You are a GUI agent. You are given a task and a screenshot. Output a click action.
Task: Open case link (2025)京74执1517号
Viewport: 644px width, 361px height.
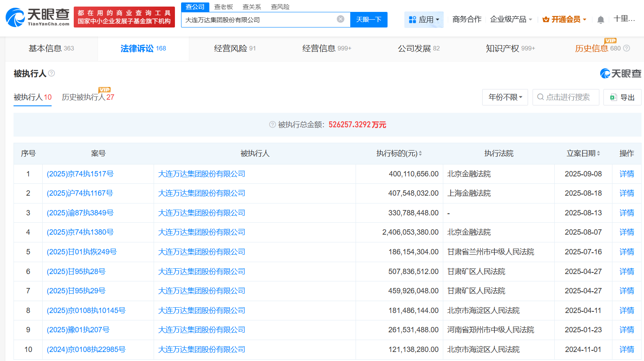point(80,174)
